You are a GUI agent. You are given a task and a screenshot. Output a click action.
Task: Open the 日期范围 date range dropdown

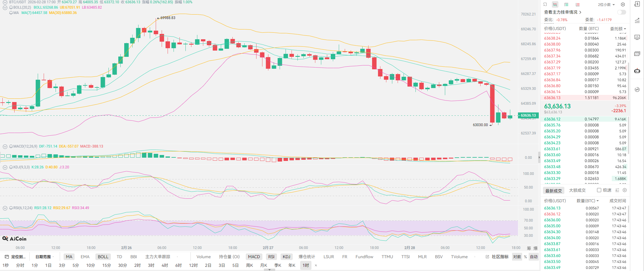point(45,257)
